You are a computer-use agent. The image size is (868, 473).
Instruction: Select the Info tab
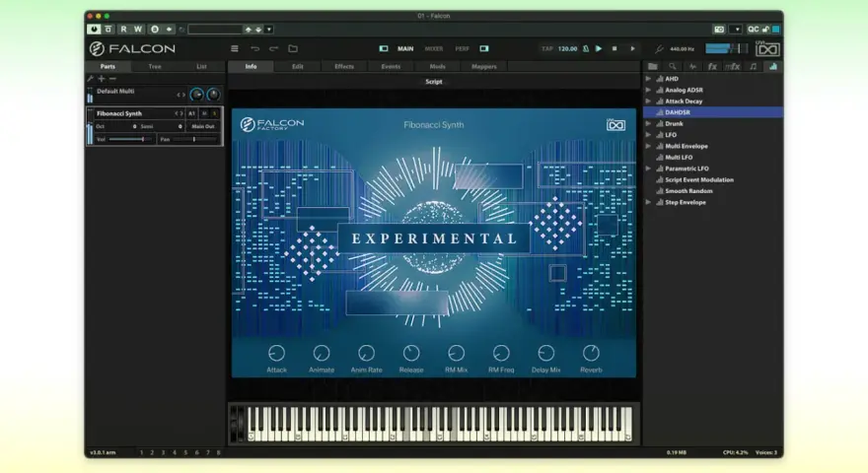click(251, 66)
